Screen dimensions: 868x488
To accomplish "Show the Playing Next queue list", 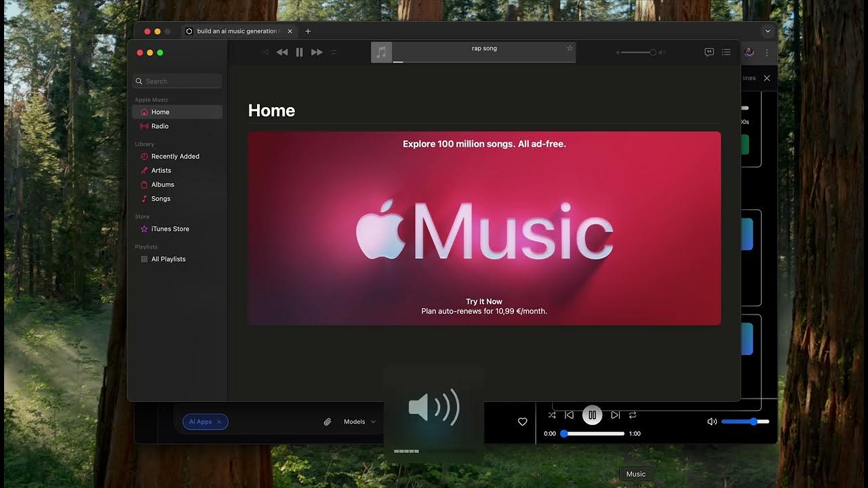I will point(726,52).
